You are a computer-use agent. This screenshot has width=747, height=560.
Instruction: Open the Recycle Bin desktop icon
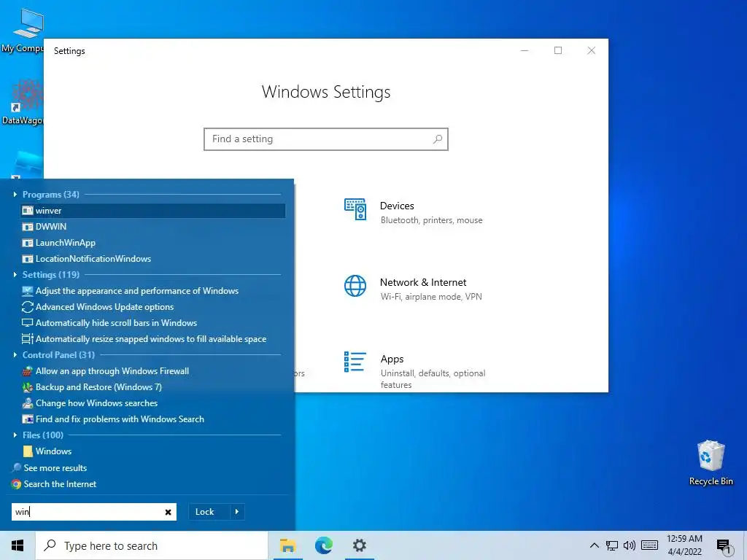(711, 462)
